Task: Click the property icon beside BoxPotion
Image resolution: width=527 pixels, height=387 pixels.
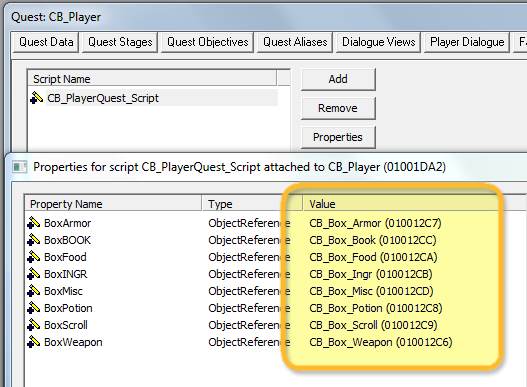Action: tap(34, 308)
